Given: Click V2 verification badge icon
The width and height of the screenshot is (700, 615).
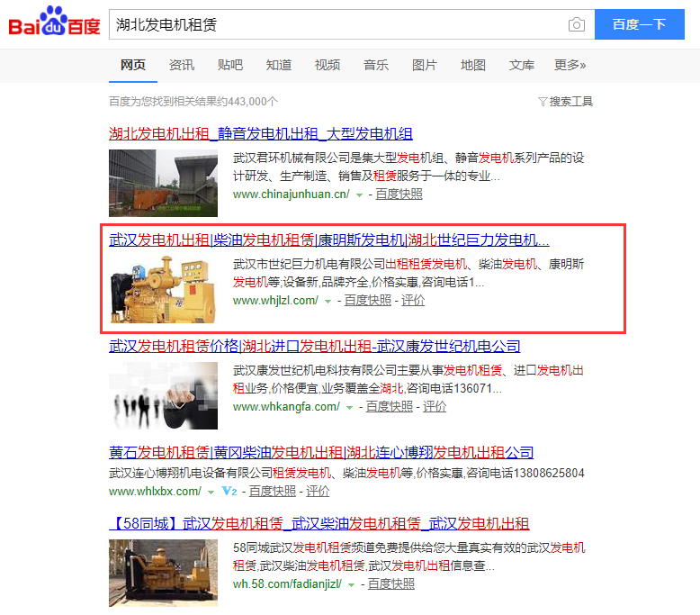Looking at the screenshot, I should point(229,492).
